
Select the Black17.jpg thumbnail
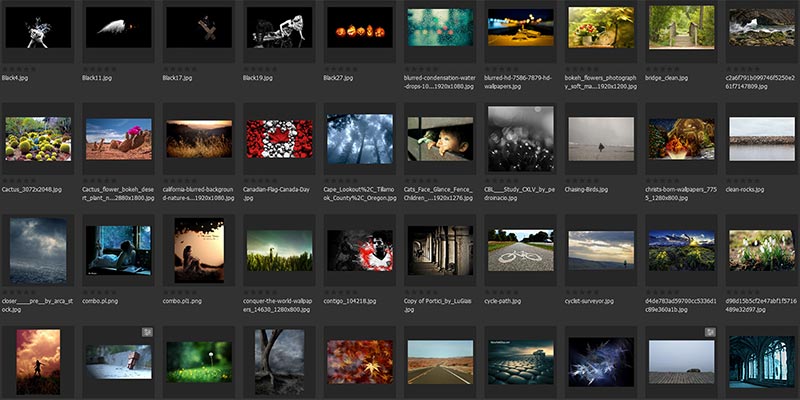click(x=199, y=27)
